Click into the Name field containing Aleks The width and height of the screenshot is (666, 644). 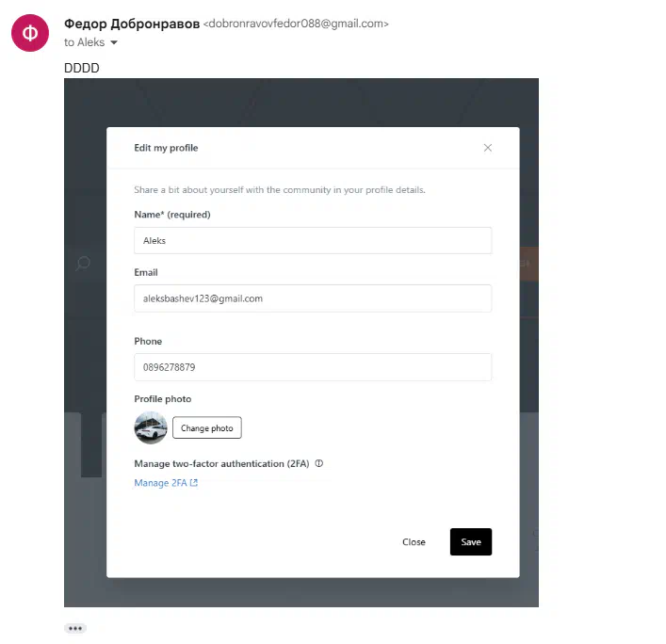pyautogui.click(x=313, y=241)
